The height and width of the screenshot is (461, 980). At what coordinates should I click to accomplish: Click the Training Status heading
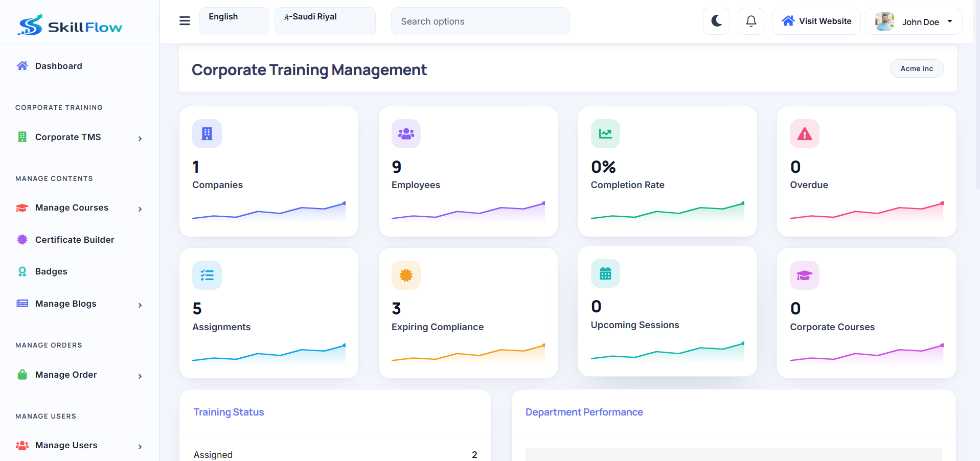(229, 412)
